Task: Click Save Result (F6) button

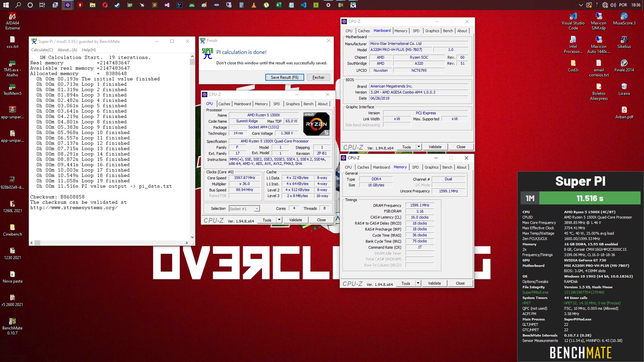Action: point(284,77)
